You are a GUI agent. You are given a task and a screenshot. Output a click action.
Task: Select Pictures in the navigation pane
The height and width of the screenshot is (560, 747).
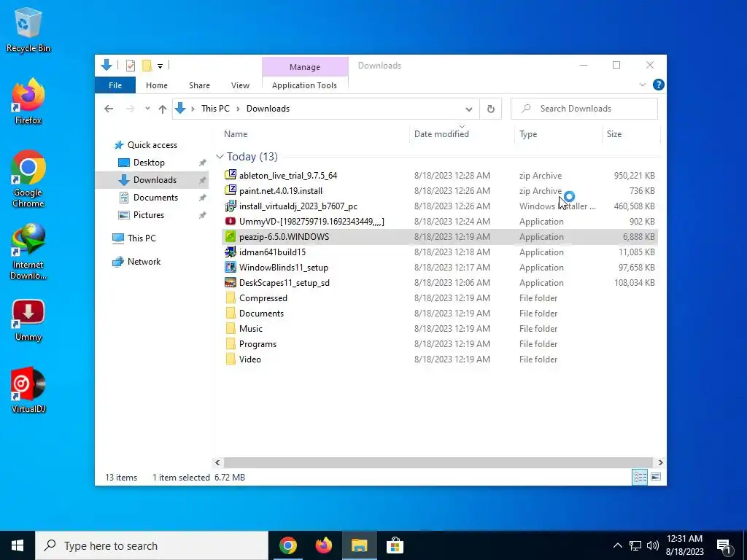(149, 215)
